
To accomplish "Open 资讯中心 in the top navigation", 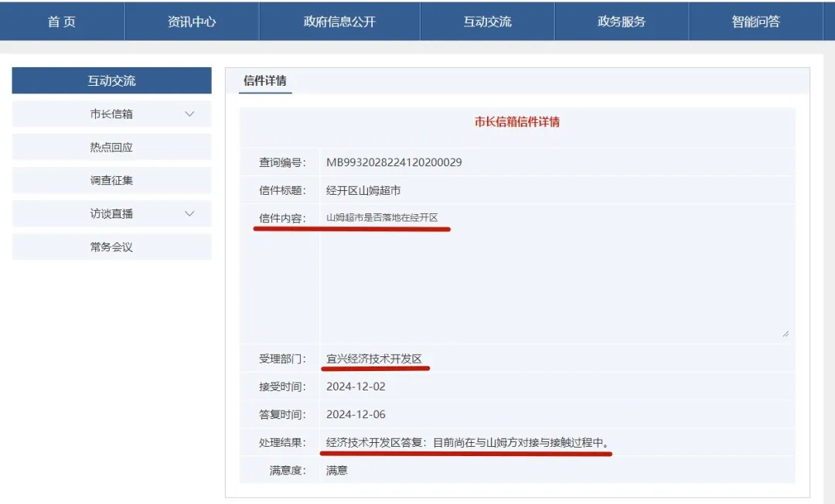I will click(192, 22).
